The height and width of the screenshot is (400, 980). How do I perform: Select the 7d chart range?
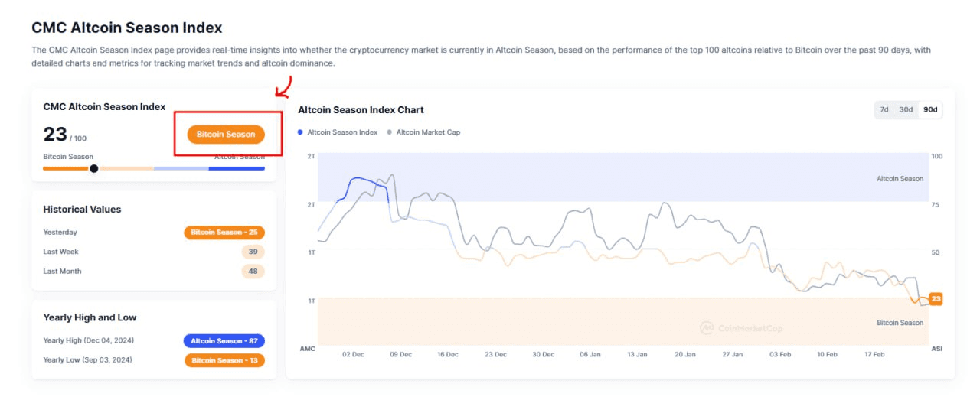(x=884, y=109)
